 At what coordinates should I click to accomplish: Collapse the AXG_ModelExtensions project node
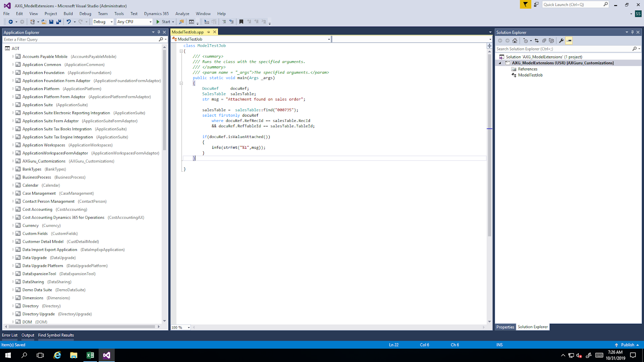(500, 63)
